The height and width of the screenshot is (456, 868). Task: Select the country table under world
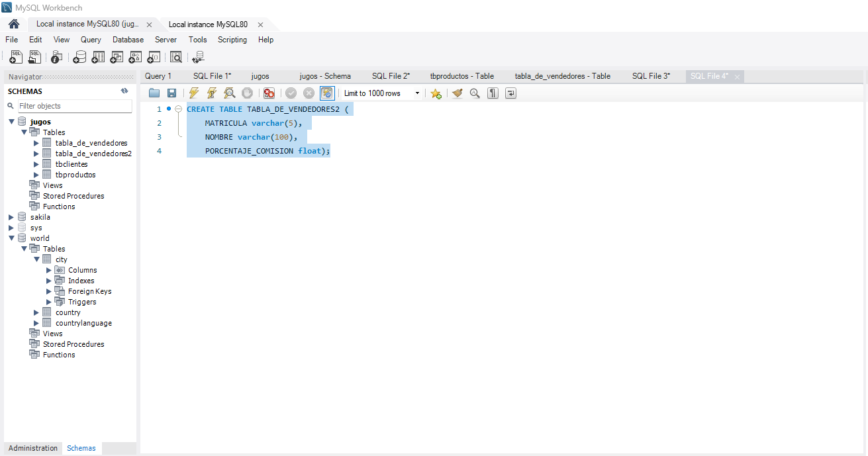(68, 312)
